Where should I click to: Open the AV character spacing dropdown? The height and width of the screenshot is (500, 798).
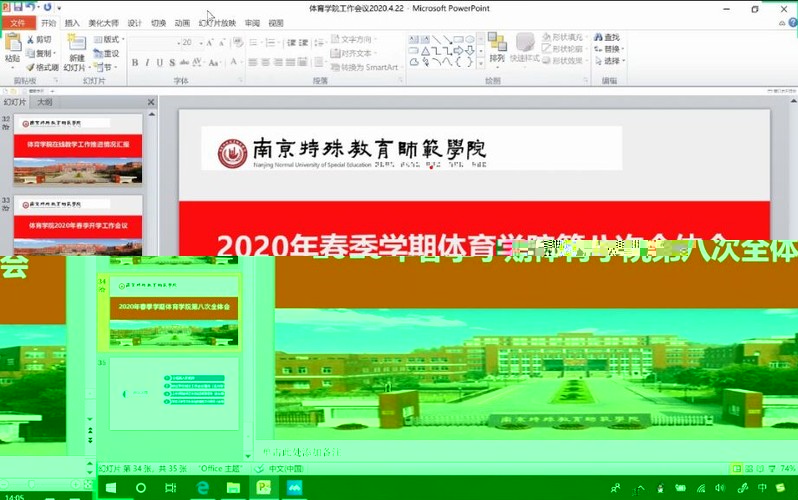tap(197, 62)
